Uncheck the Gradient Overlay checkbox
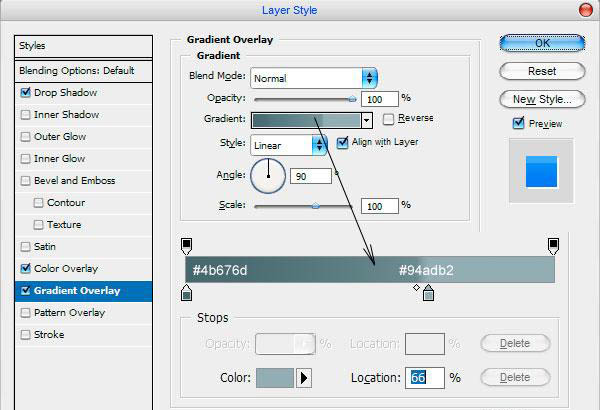Viewport: 600px width, 410px height. click(x=25, y=291)
